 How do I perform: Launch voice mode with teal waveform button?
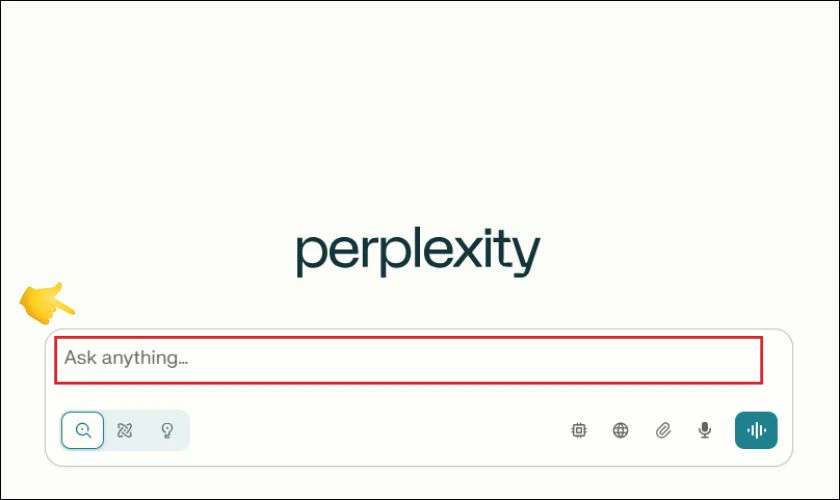(756, 430)
